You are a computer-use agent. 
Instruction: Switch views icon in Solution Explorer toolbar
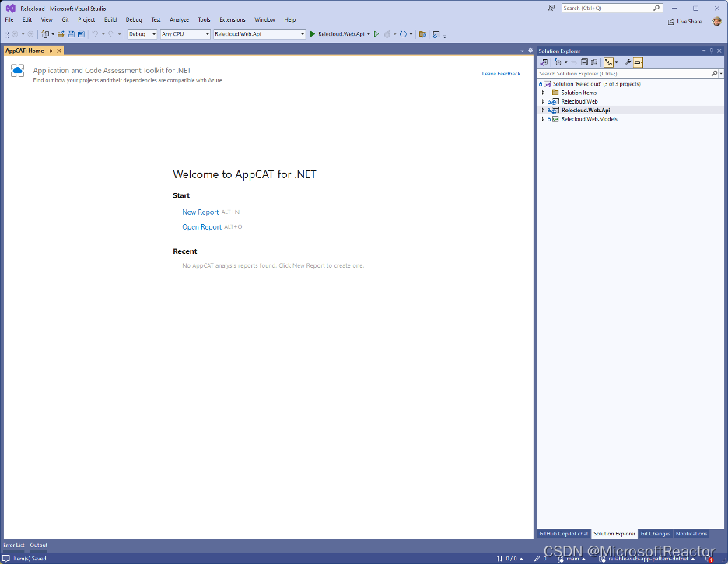point(544,62)
